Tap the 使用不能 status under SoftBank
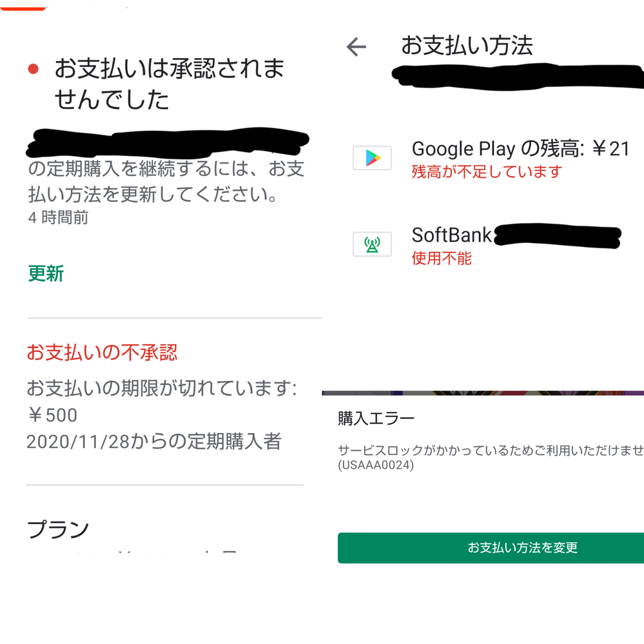This screenshot has height=644, width=644. pyautogui.click(x=442, y=259)
